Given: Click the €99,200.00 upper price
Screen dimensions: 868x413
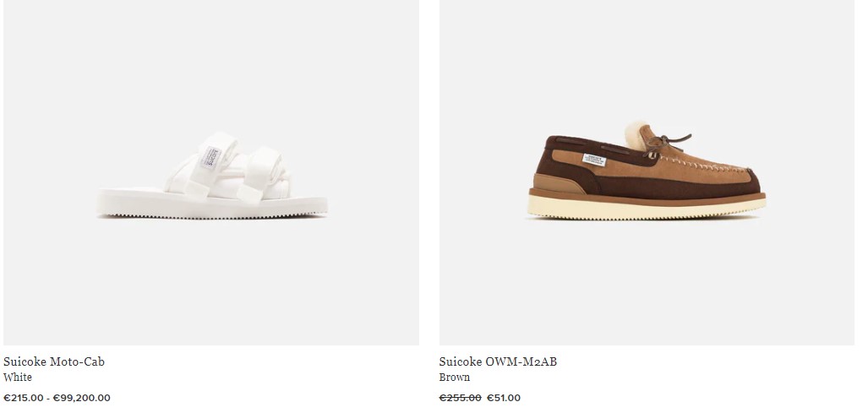Looking at the screenshot, I should (81, 398).
